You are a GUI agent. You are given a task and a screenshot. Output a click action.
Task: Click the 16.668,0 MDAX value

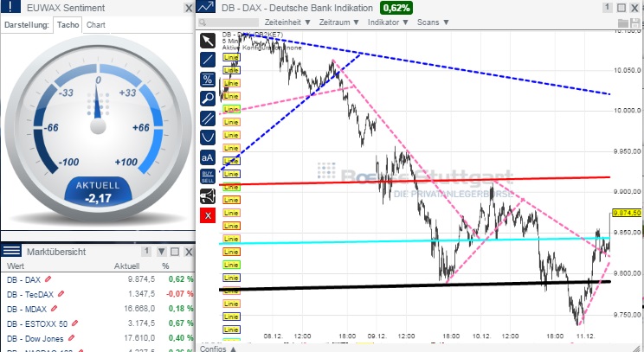(139, 309)
